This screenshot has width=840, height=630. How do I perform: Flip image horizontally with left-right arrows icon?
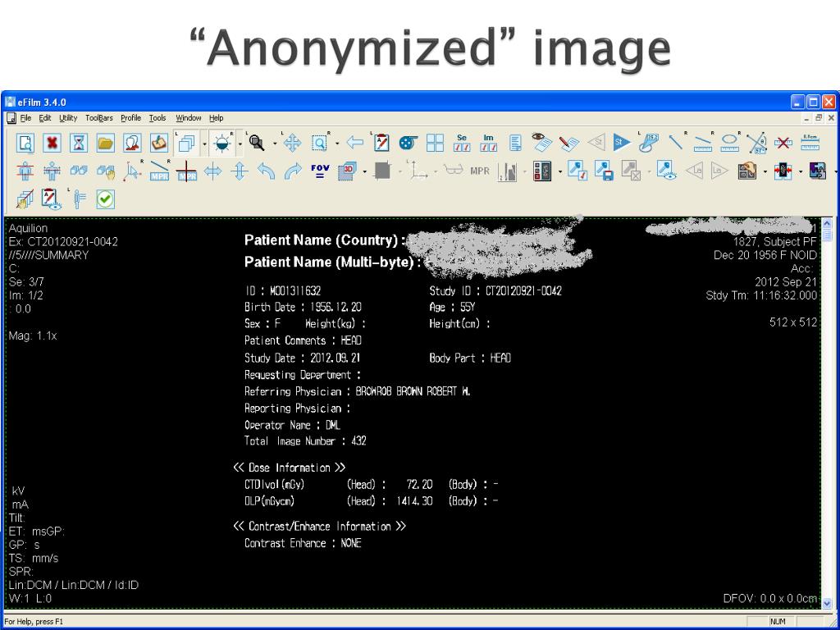tap(212, 171)
